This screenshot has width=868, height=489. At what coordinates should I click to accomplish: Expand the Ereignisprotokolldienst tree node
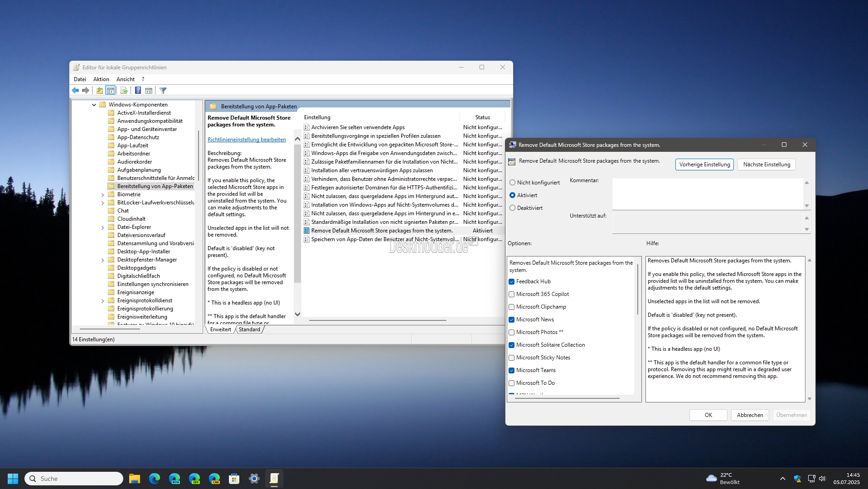click(102, 301)
